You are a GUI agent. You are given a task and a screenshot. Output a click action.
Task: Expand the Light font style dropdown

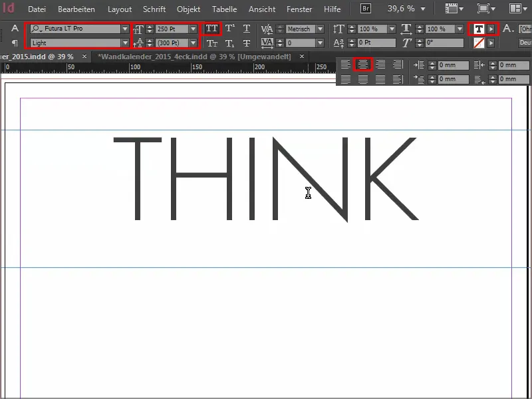click(125, 43)
